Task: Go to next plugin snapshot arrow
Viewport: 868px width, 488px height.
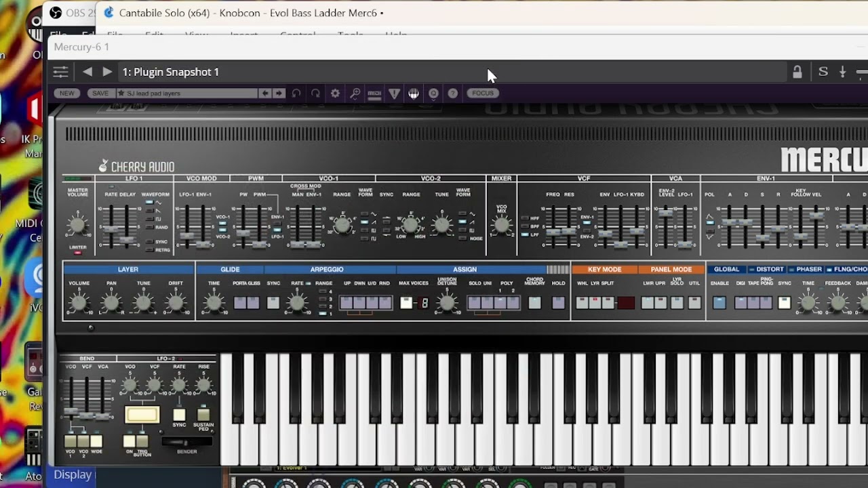Action: click(x=107, y=72)
